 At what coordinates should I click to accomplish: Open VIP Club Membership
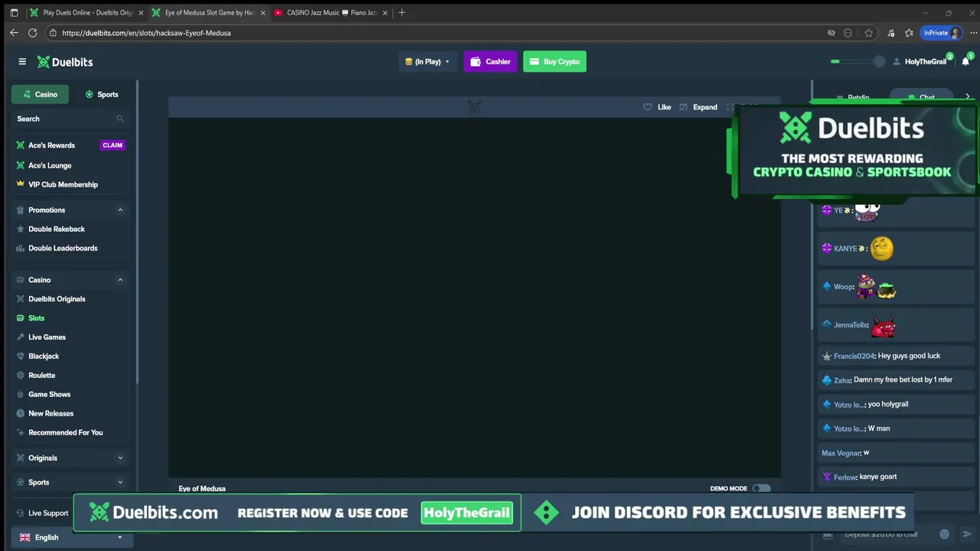(x=63, y=184)
